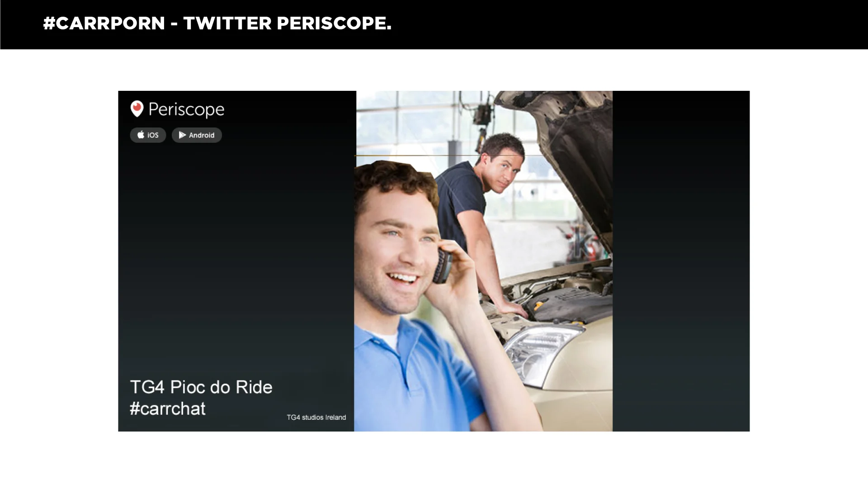Click the TG4 studios Ireland caption
This screenshot has height=488, width=868.
(316, 418)
